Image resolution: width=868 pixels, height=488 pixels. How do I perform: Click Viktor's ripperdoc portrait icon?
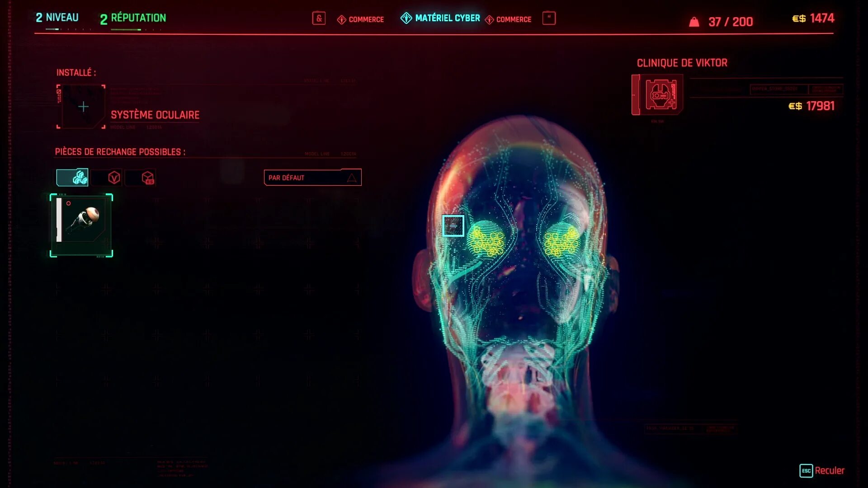pos(660,94)
